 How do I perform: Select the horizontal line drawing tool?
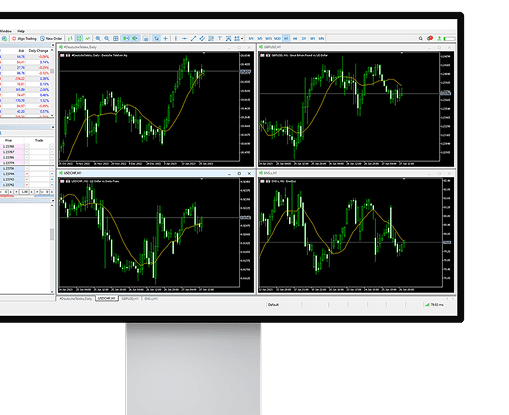[184, 38]
